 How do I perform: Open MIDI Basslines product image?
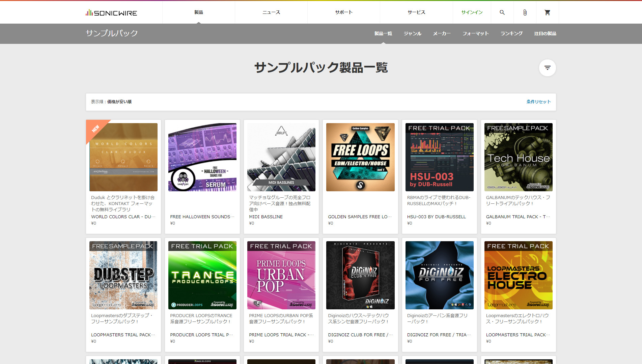tap(281, 157)
